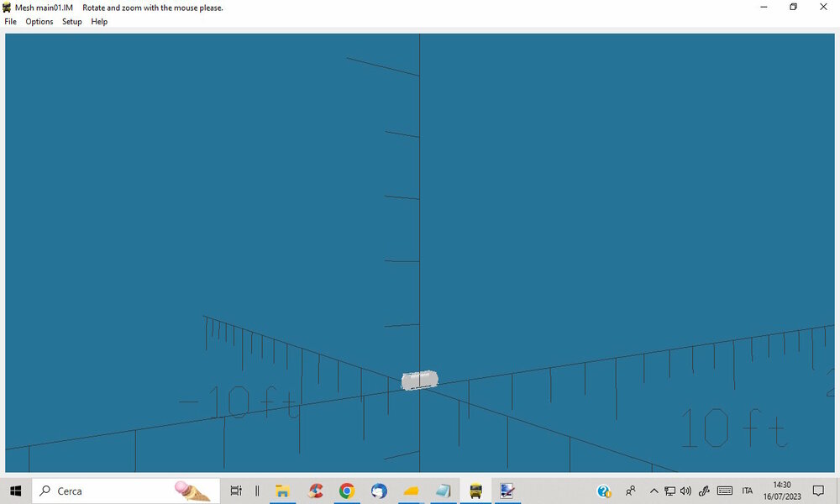Open File Explorer from the taskbar

282,491
